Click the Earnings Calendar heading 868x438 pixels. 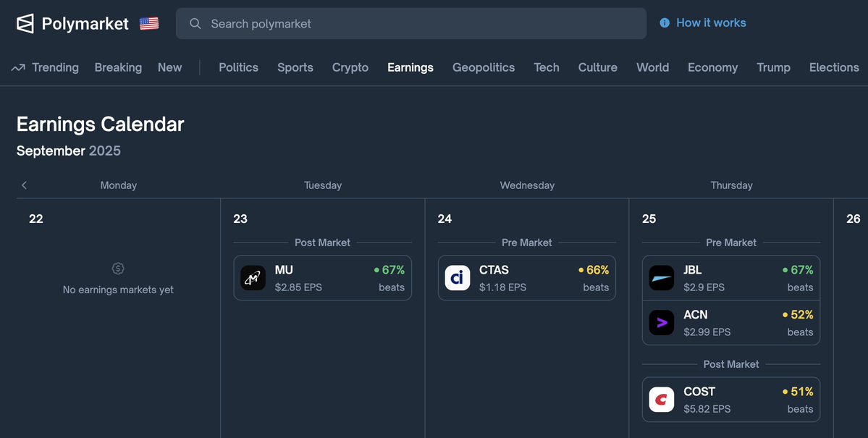click(100, 124)
